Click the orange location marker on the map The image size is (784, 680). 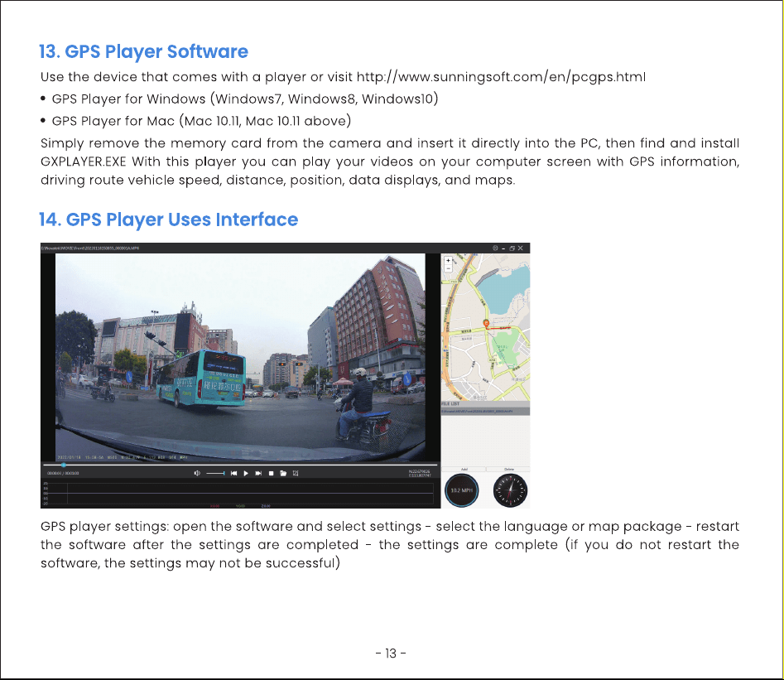click(x=485, y=324)
